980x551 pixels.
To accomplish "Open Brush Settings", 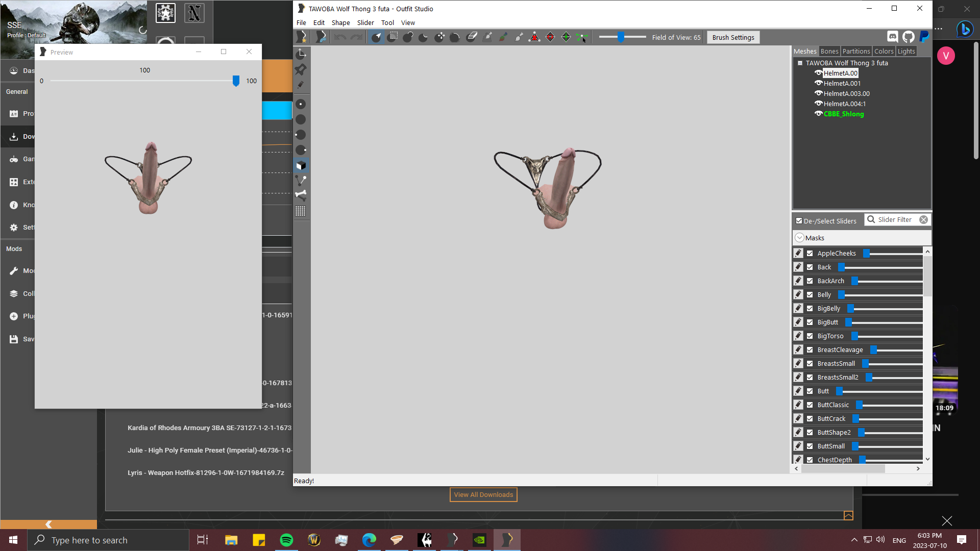I will point(733,37).
